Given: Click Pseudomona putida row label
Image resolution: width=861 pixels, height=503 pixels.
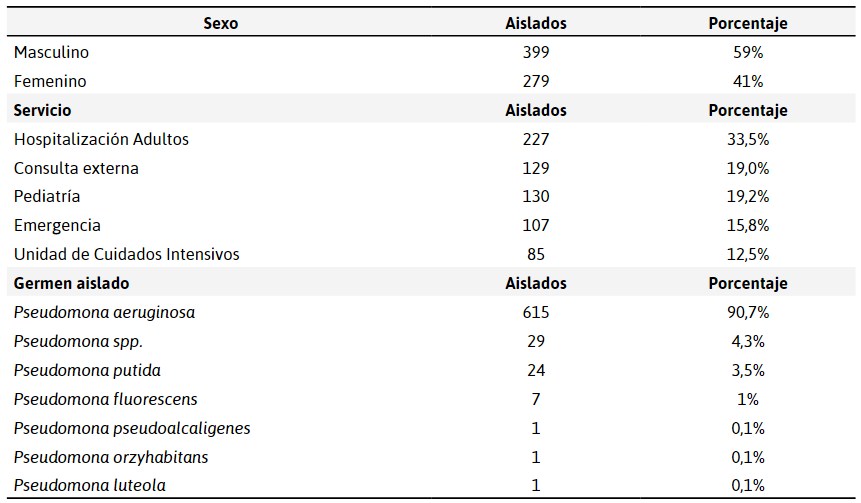Looking at the screenshot, I should [x=87, y=371].
